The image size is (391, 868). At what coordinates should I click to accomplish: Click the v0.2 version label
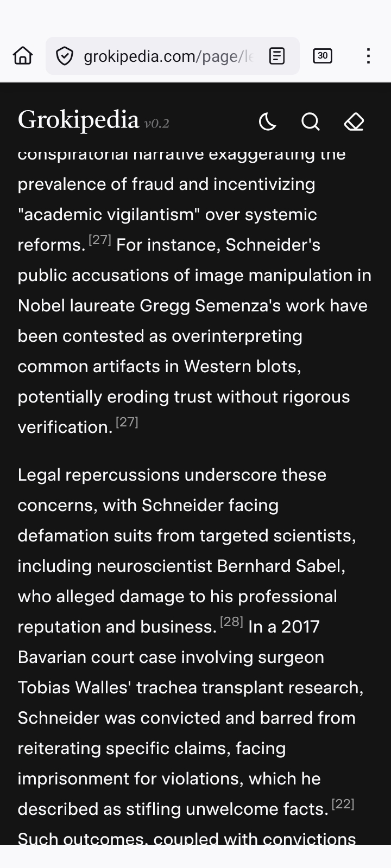point(157,124)
